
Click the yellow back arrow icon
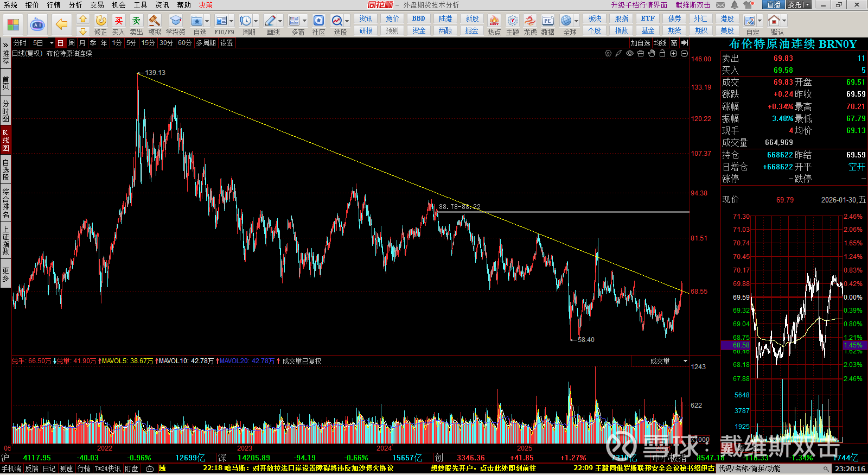[x=62, y=24]
